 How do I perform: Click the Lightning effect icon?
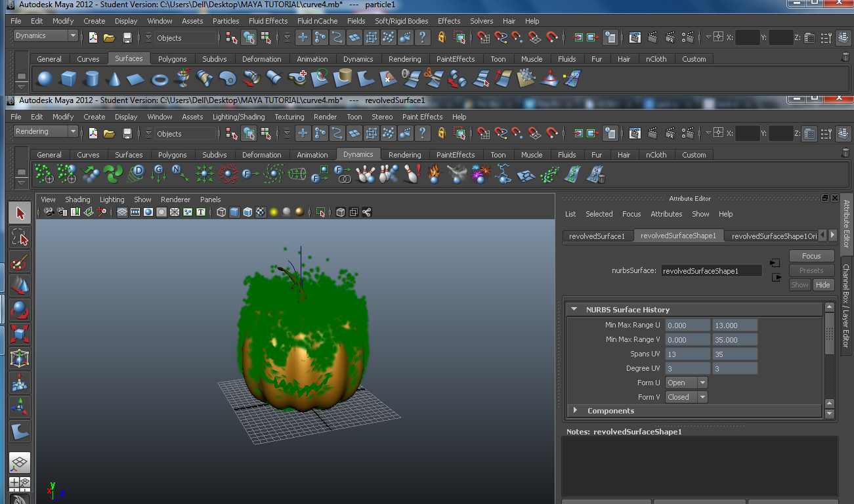503,175
